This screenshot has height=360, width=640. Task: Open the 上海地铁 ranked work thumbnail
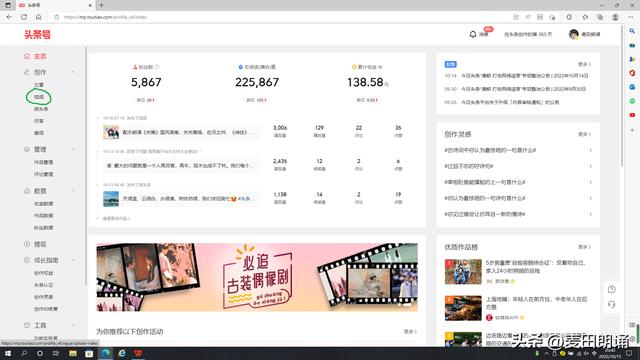coord(463,308)
